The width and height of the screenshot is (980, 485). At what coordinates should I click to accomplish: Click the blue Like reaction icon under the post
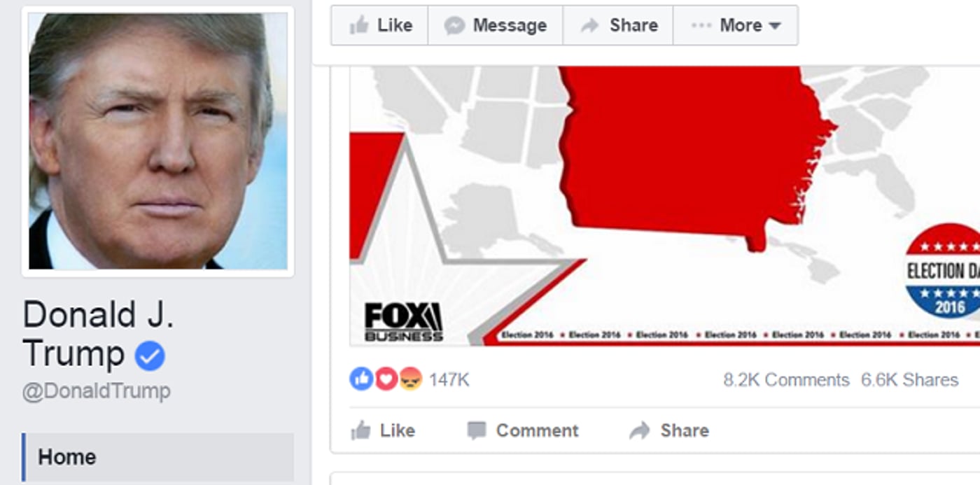[x=361, y=379]
